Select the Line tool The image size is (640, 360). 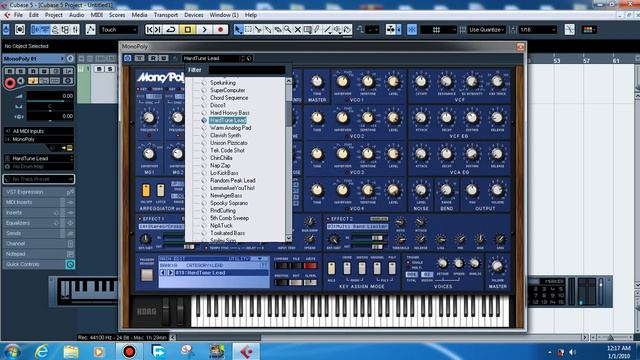(x=327, y=29)
